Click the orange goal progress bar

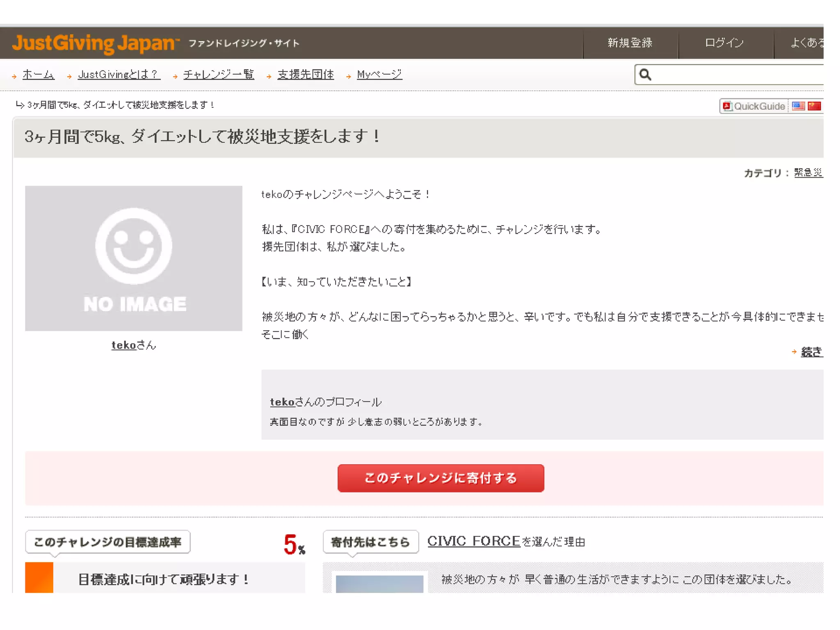39,577
